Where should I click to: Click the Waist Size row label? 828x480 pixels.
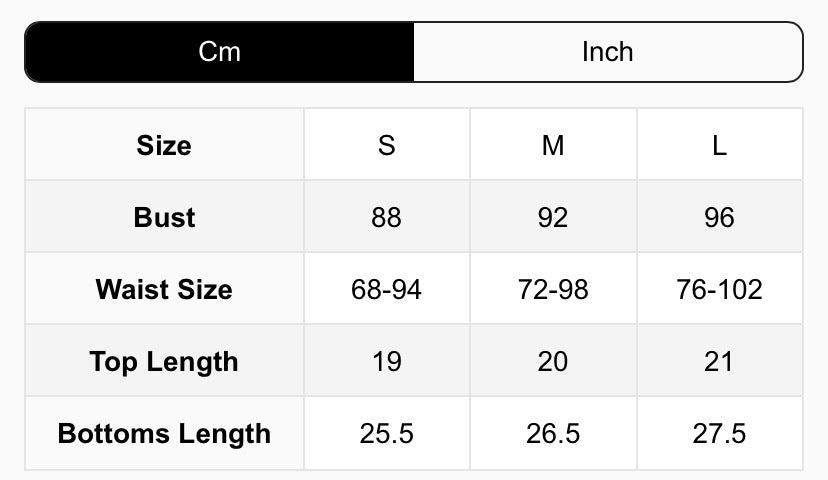[x=164, y=289]
